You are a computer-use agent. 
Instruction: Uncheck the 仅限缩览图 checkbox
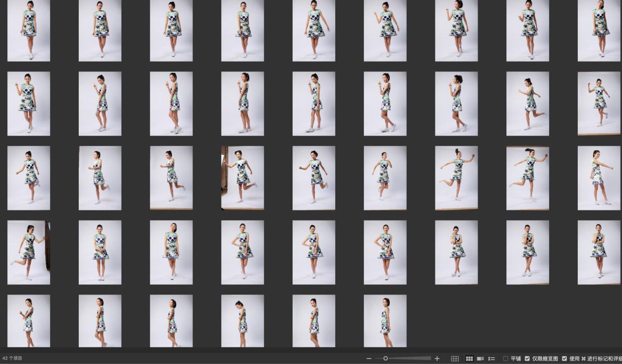(x=527, y=359)
